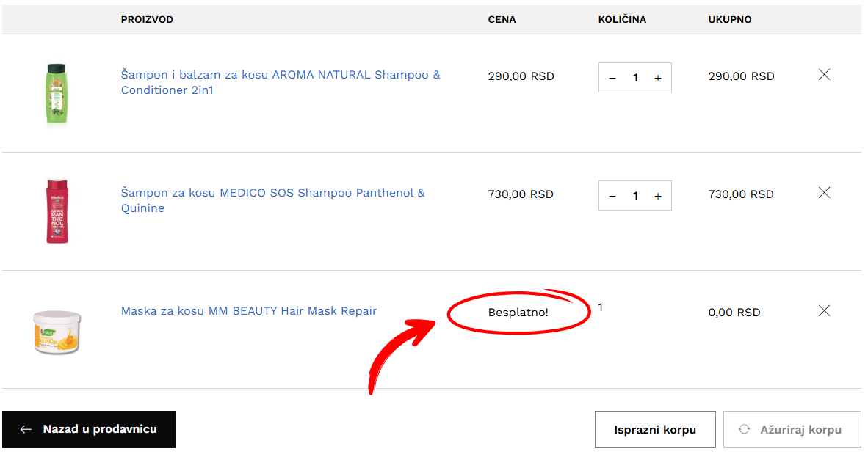Click the hair mask jar thumbnail
The height and width of the screenshot is (460, 868).
(57, 332)
